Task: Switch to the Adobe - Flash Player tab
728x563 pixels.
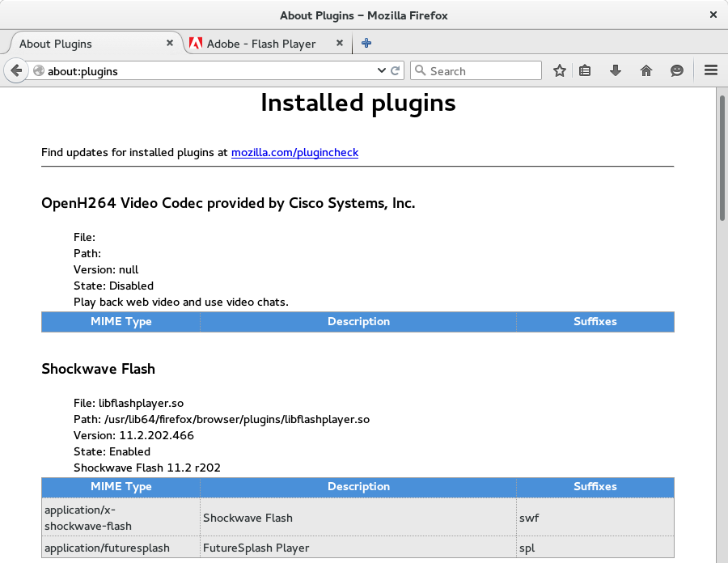Action: point(260,44)
